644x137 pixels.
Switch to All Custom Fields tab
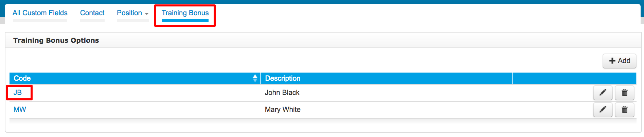tap(40, 13)
